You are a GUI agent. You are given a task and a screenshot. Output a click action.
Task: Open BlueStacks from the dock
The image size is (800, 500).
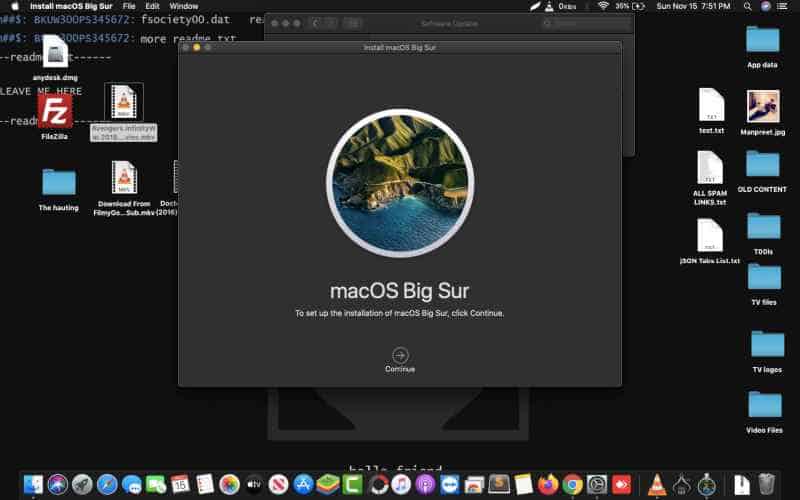coord(328,484)
